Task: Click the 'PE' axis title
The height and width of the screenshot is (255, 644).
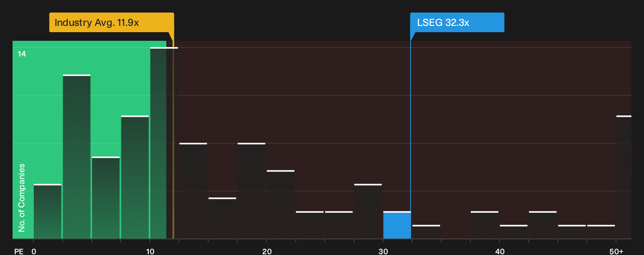Action: pos(19,251)
